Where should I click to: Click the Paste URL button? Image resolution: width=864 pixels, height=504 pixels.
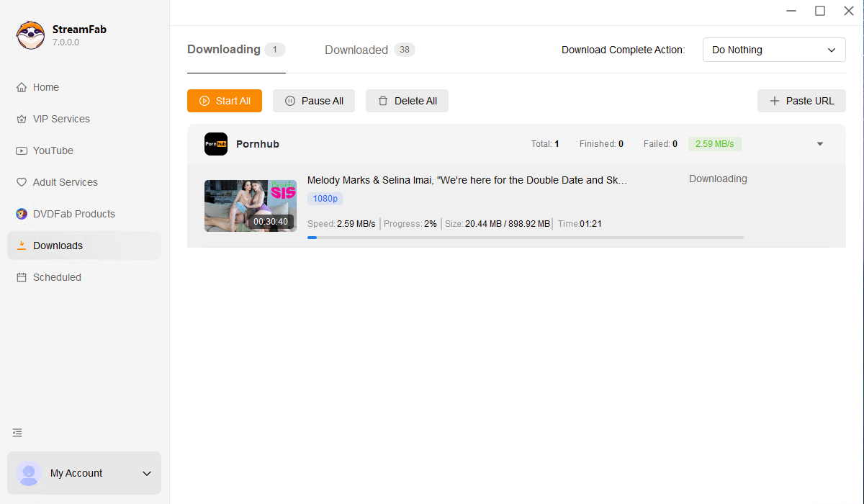pos(801,101)
